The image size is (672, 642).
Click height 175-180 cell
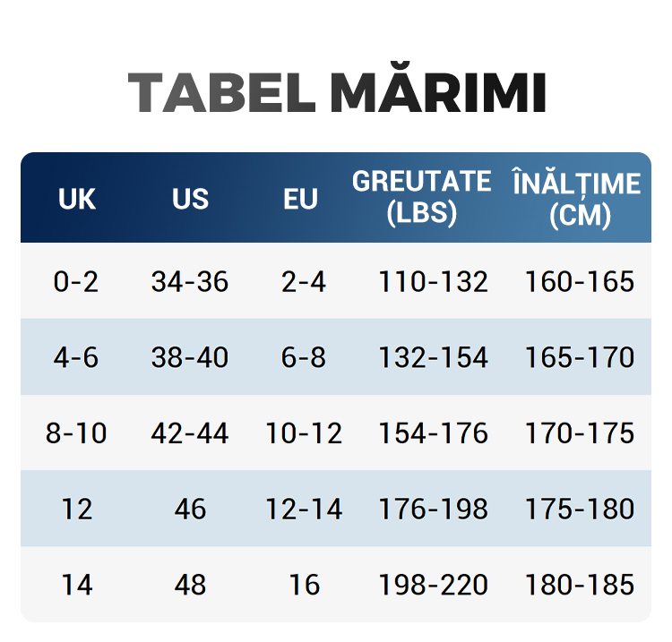[579, 509]
